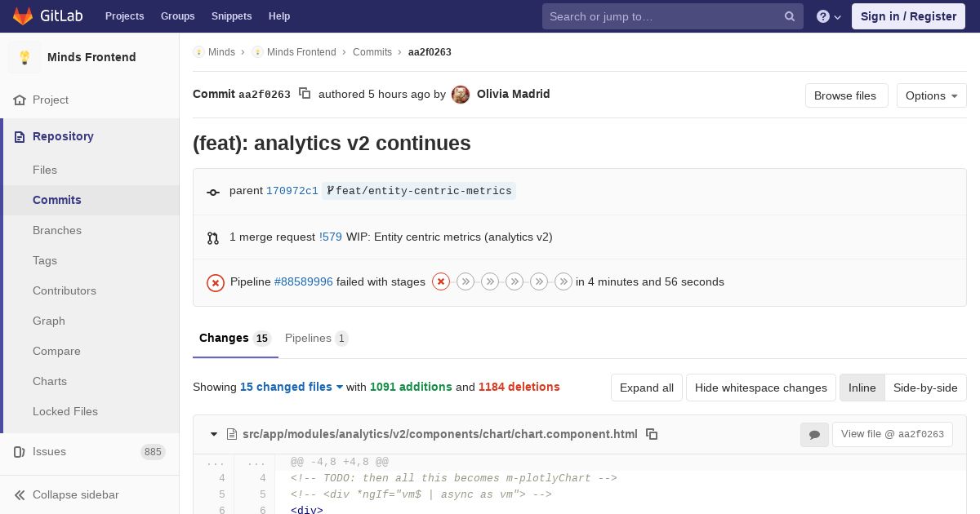Open Branches in the repository sidebar
980x514 pixels.
(x=57, y=230)
